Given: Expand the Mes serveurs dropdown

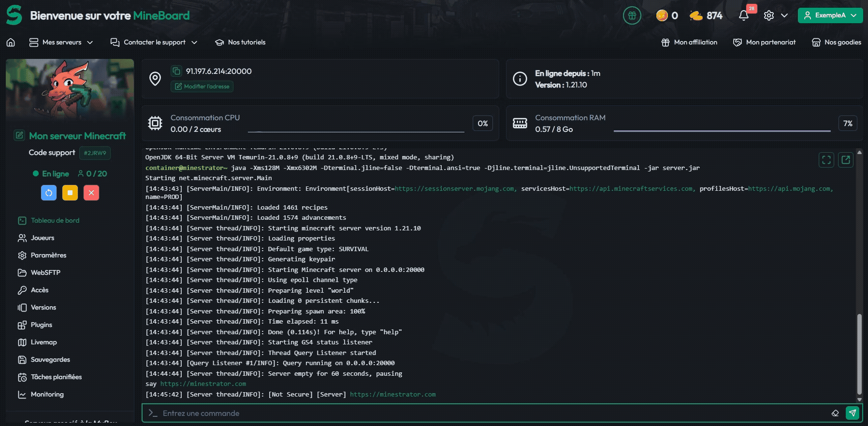Looking at the screenshot, I should click(x=61, y=43).
